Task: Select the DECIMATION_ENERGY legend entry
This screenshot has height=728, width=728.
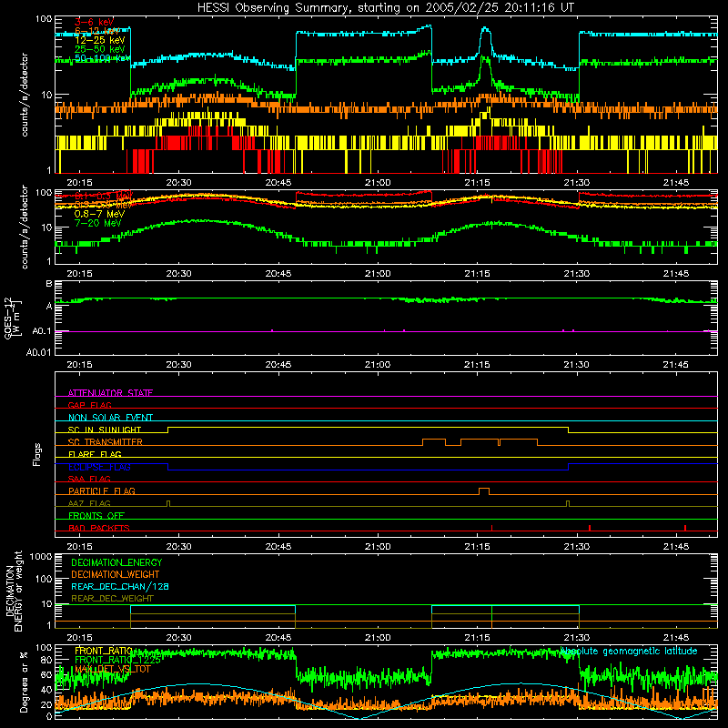Action: coord(116,562)
